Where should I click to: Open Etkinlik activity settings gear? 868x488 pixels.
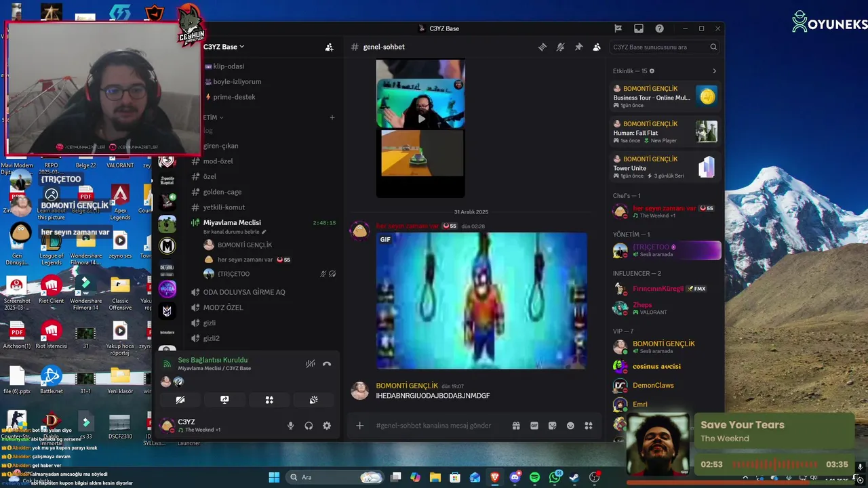point(652,71)
